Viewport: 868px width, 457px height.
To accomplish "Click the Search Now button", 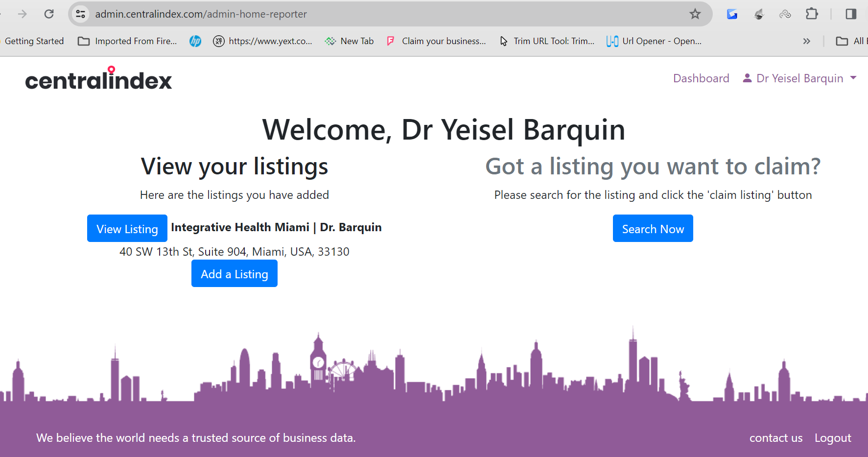I will [653, 228].
